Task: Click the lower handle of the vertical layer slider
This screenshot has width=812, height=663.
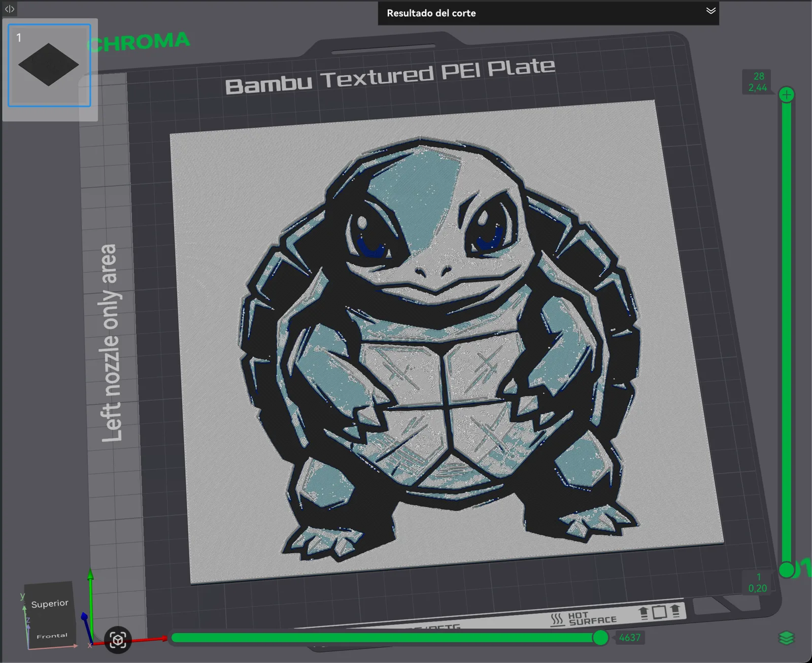Action: (x=786, y=570)
